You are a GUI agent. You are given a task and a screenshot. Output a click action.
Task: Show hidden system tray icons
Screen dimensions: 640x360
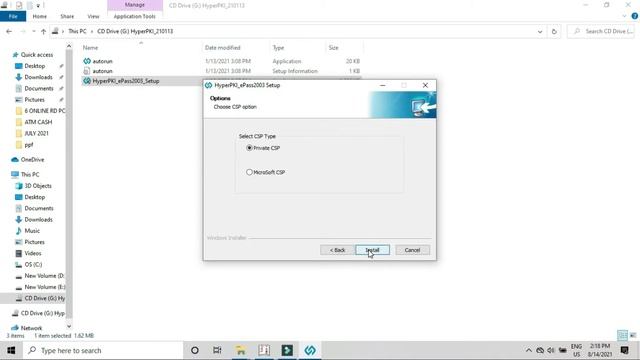(529, 350)
